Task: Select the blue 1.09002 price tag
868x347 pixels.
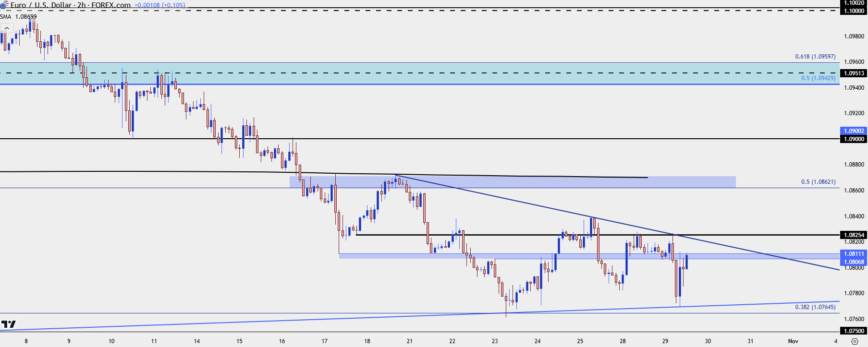Action: click(854, 131)
